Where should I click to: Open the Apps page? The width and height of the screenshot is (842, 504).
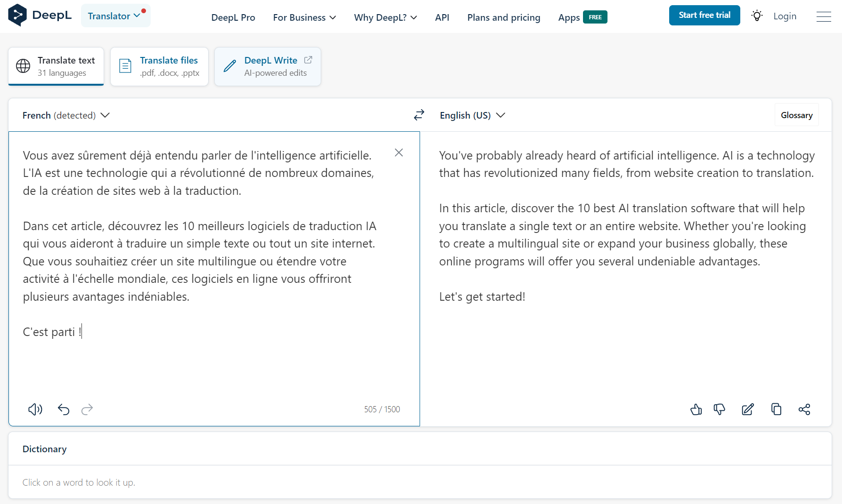[x=569, y=17]
